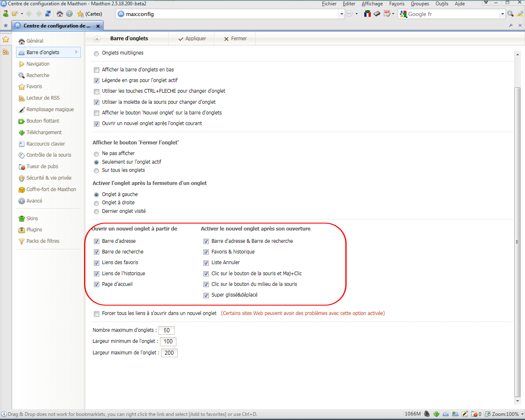Choose 'Onglet à droite' radio option
The height and width of the screenshot is (420, 525).
pyautogui.click(x=96, y=203)
